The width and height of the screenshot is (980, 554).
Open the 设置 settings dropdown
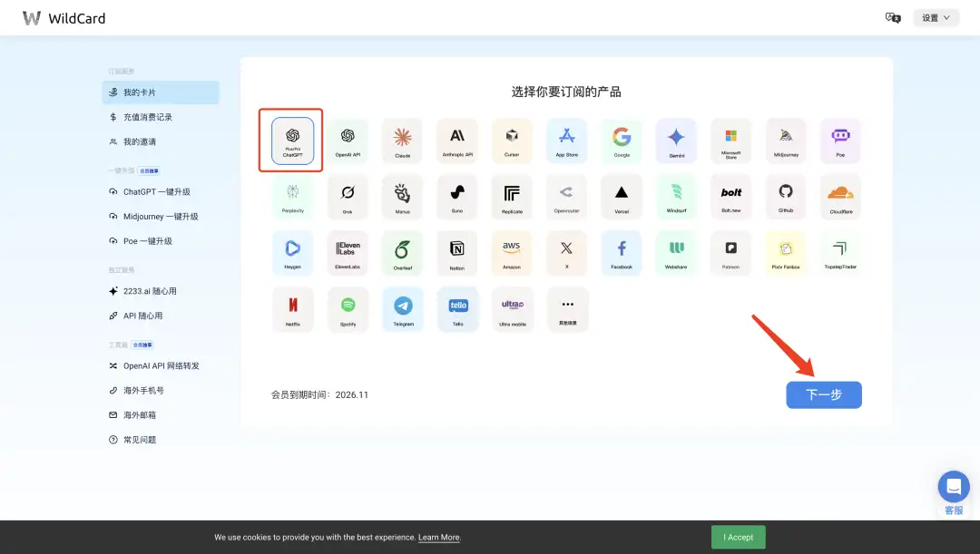936,17
